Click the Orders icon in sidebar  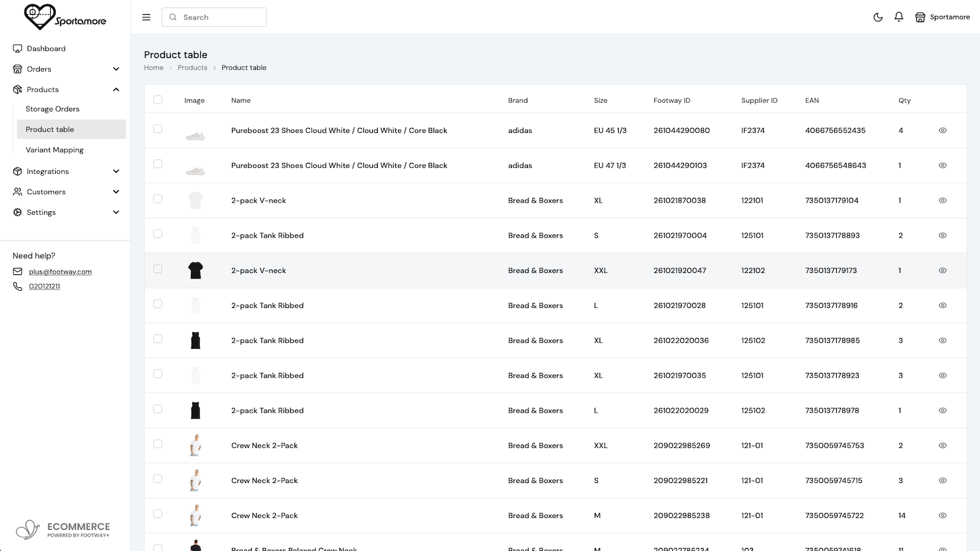point(18,69)
